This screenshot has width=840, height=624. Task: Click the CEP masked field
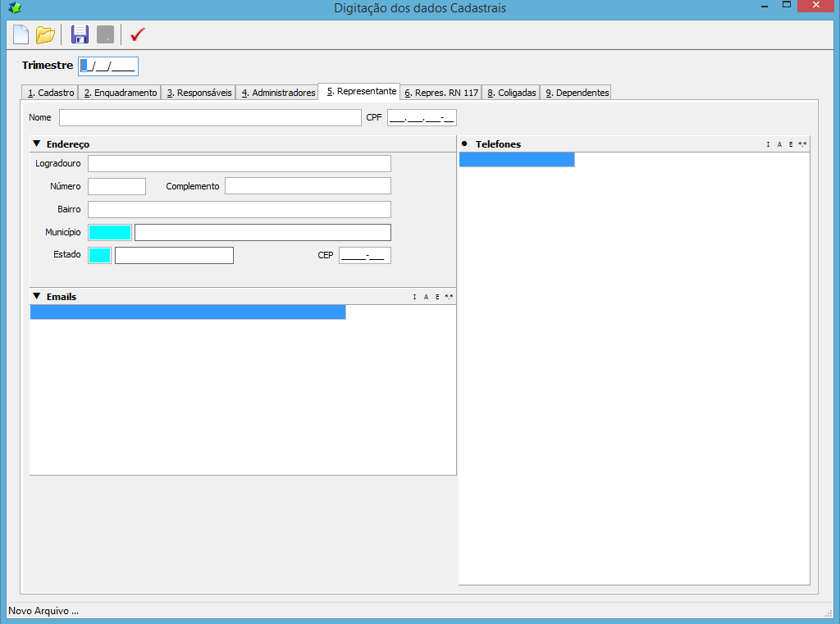click(x=365, y=256)
